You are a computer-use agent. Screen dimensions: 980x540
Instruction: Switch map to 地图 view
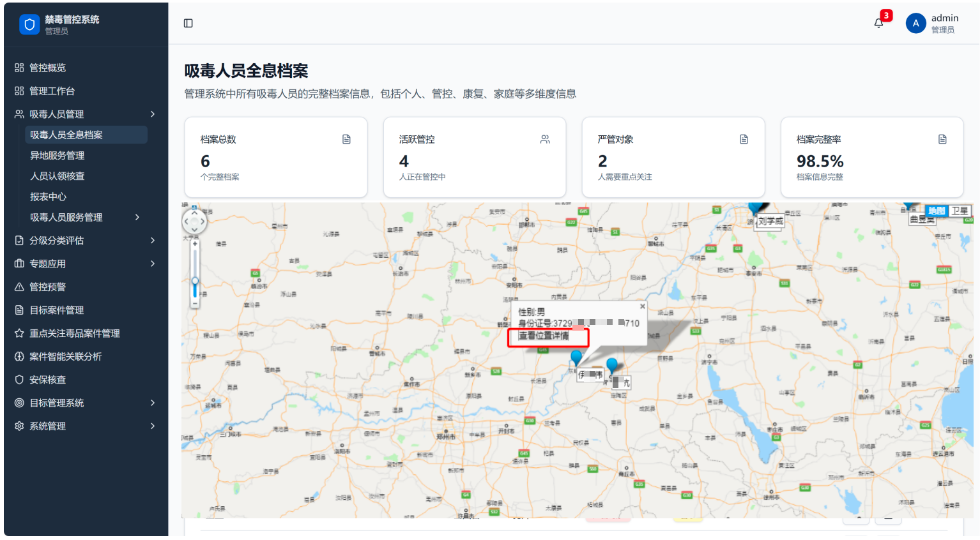[x=937, y=211]
